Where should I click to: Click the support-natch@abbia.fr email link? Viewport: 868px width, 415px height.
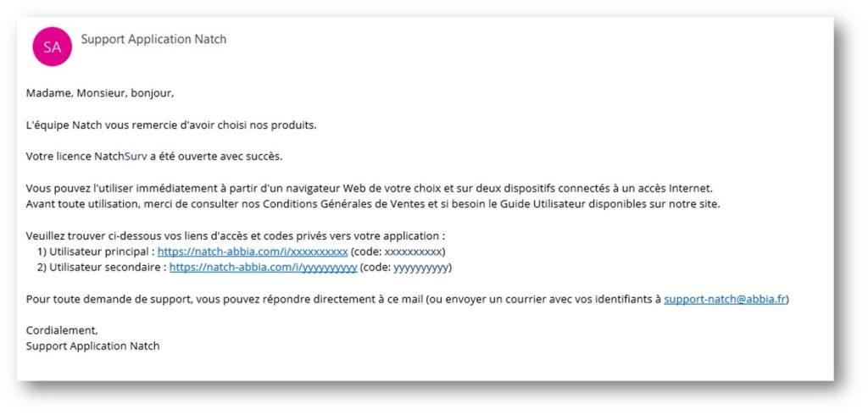(x=725, y=299)
